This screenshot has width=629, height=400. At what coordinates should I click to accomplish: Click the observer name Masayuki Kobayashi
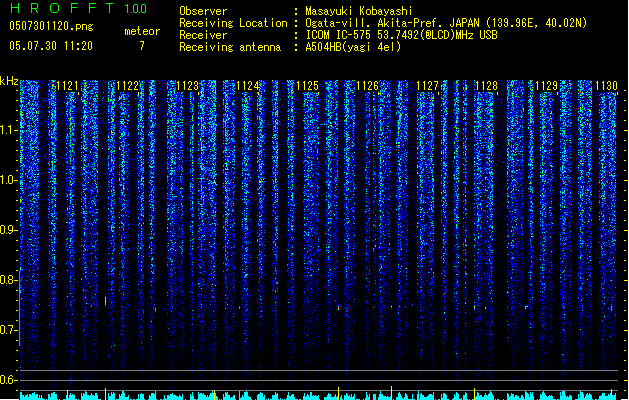coord(359,11)
